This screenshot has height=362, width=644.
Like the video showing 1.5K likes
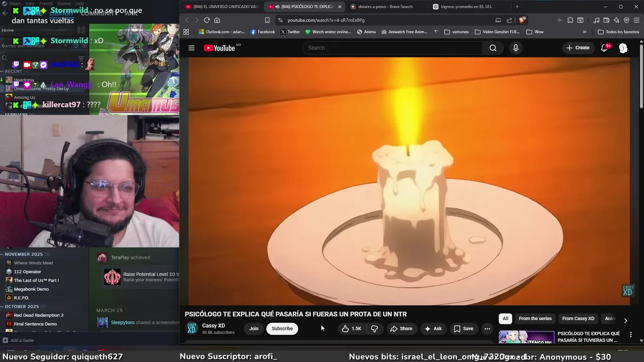(x=351, y=328)
